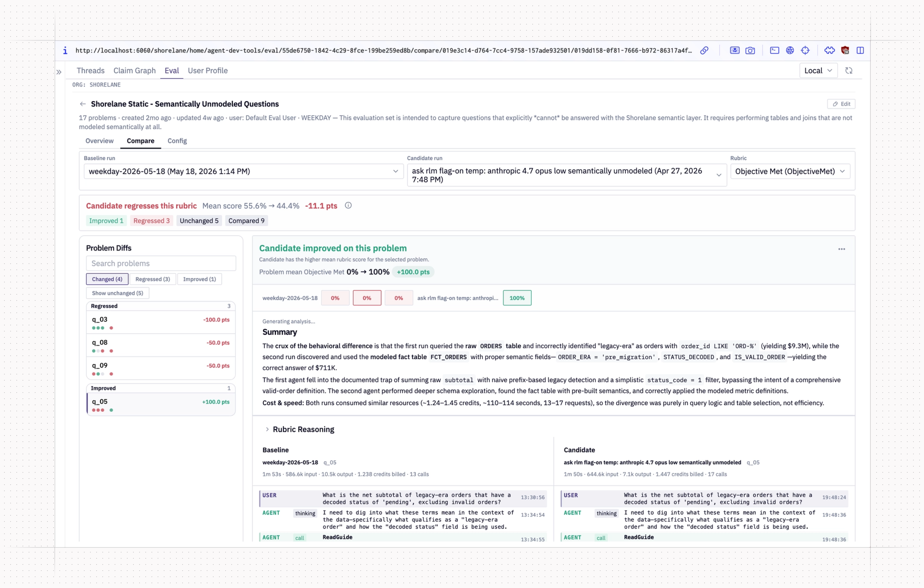The width and height of the screenshot is (924, 588).
Task: Select the candidate 100% run chip
Action: [517, 298]
